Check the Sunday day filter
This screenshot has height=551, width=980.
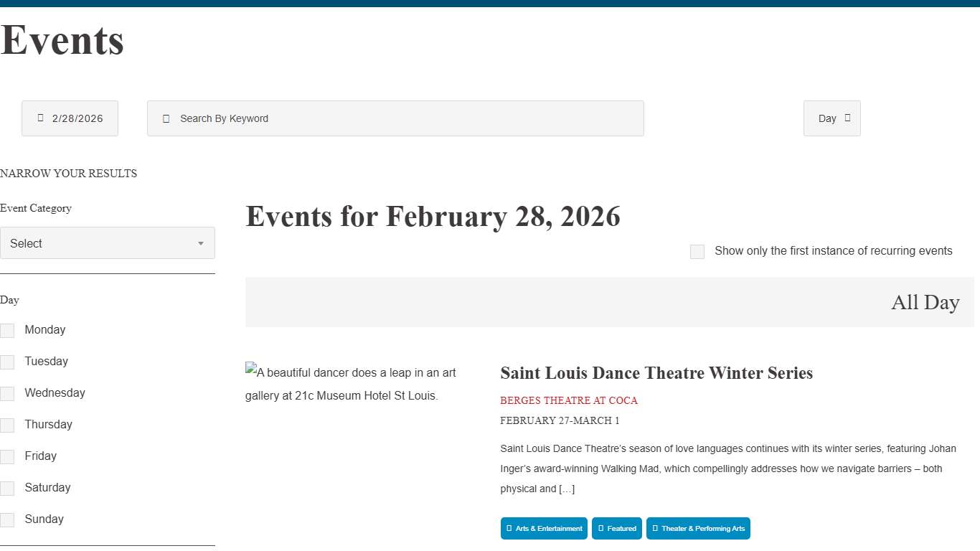pos(7,519)
